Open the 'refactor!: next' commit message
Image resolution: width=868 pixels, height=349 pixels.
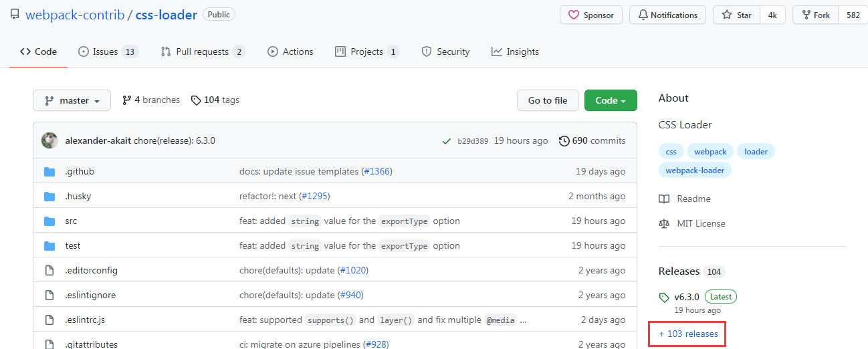point(268,196)
